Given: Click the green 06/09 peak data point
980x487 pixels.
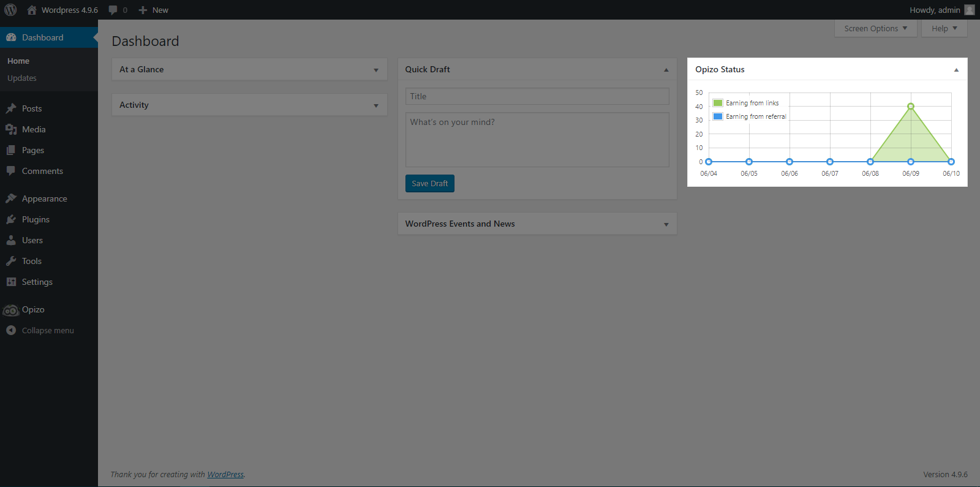Looking at the screenshot, I should pyautogui.click(x=911, y=107).
